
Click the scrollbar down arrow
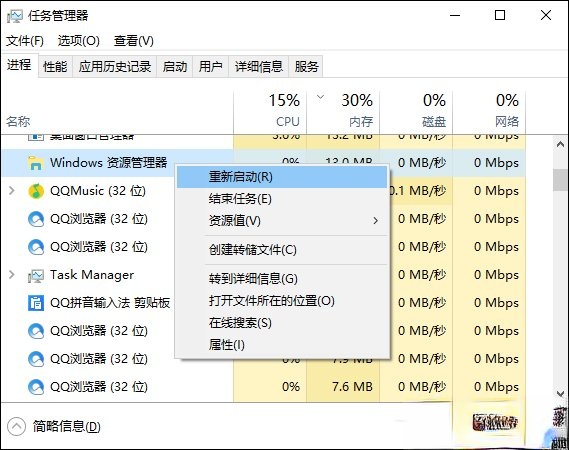[560, 393]
